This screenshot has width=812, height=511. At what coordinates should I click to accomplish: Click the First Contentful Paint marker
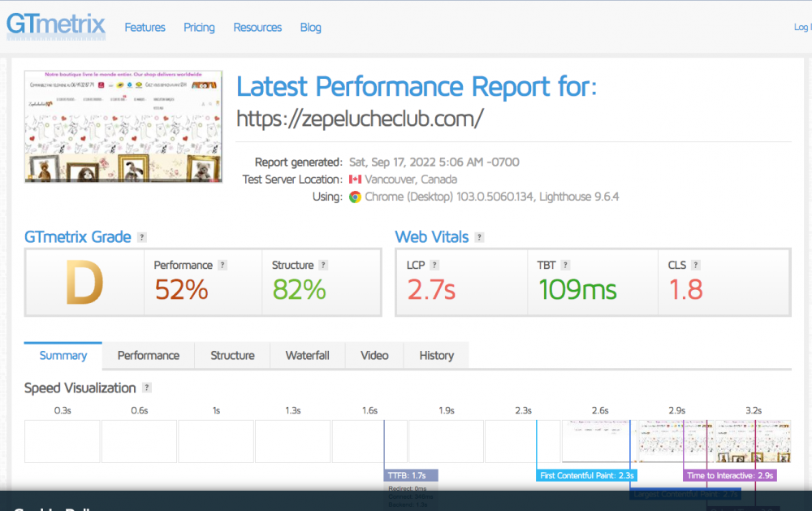pyautogui.click(x=586, y=474)
